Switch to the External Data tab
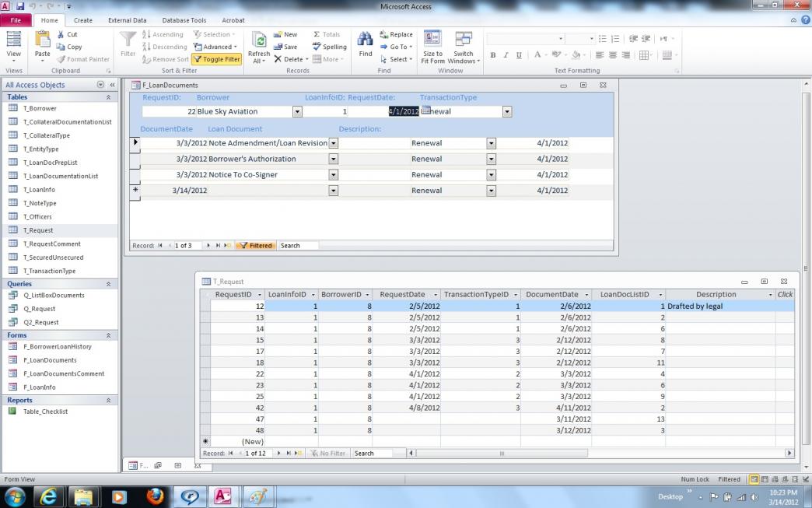 click(128, 20)
